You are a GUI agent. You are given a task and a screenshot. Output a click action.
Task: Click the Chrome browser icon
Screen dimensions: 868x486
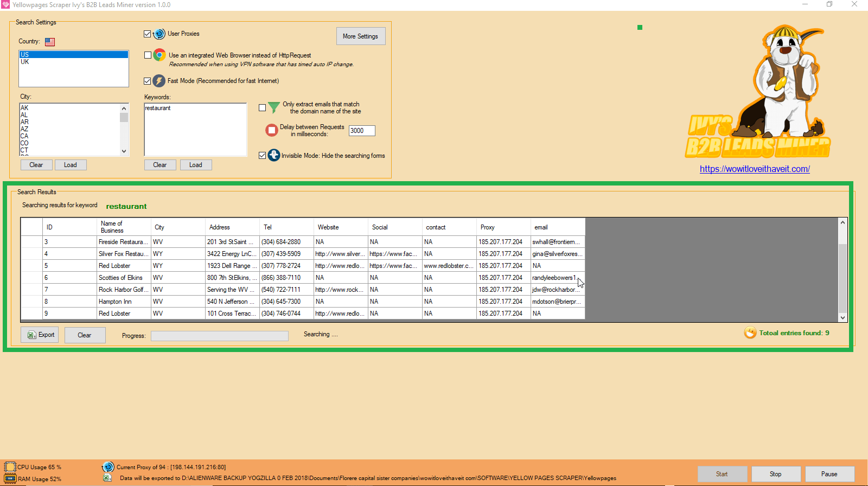click(x=159, y=55)
